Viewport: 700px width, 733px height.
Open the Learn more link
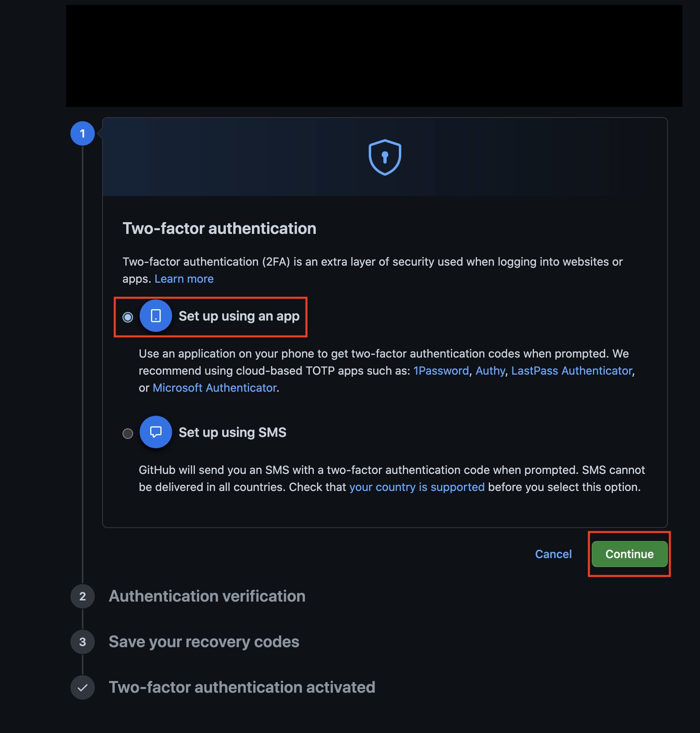point(184,279)
